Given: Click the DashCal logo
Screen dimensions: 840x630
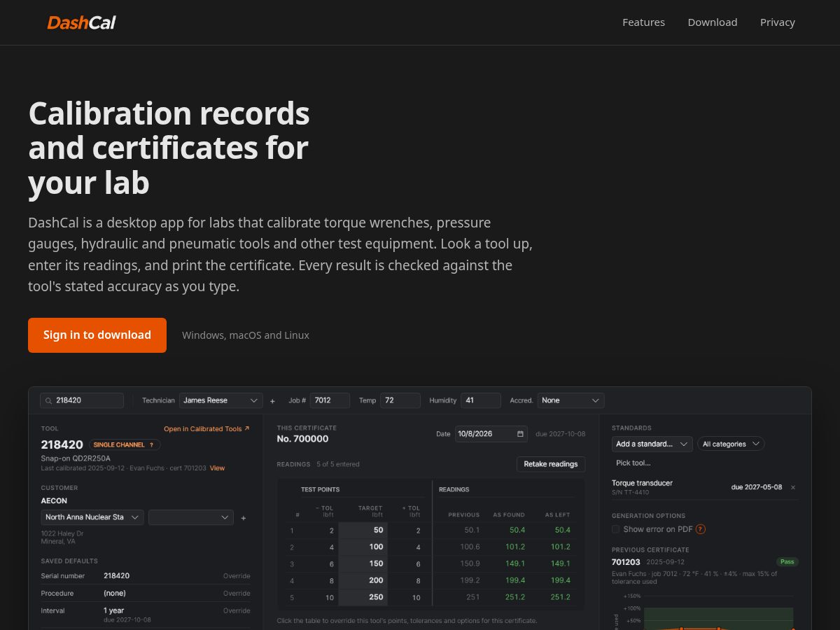Looking at the screenshot, I should click(x=81, y=22).
